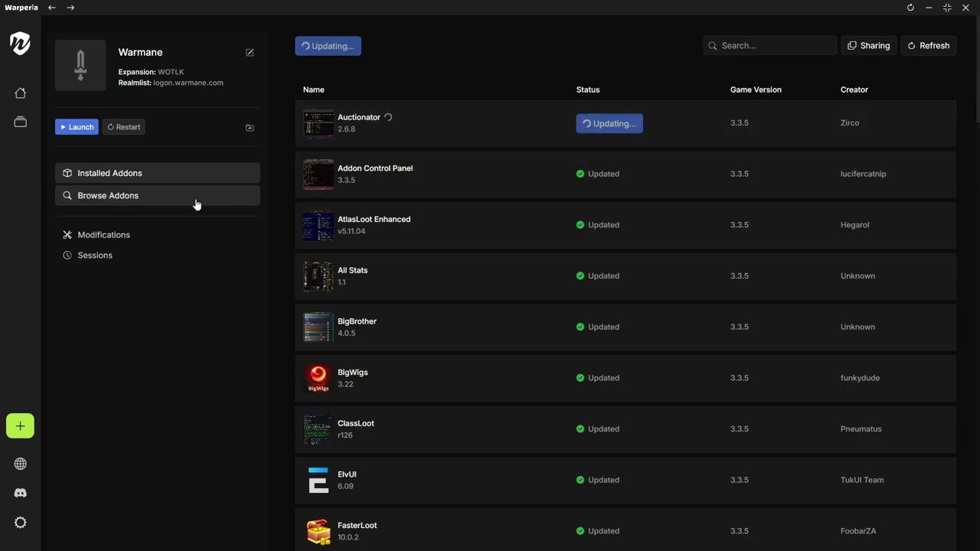This screenshot has height=551, width=980.
Task: Select the Addon Control Panel name
Action: 375,168
